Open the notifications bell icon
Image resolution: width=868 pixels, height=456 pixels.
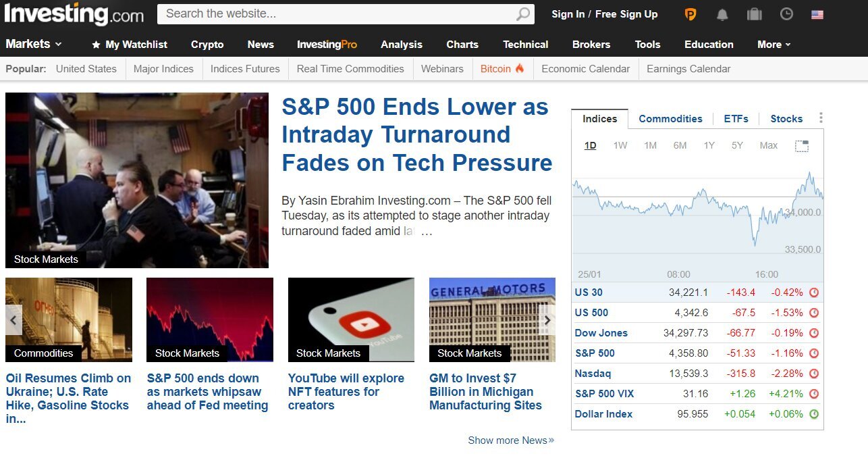[722, 14]
